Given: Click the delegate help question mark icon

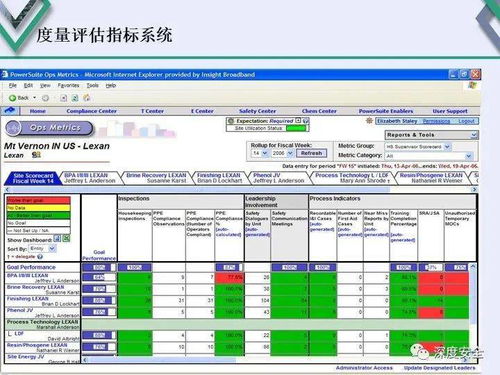Looking at the screenshot, I should pos(40,257).
